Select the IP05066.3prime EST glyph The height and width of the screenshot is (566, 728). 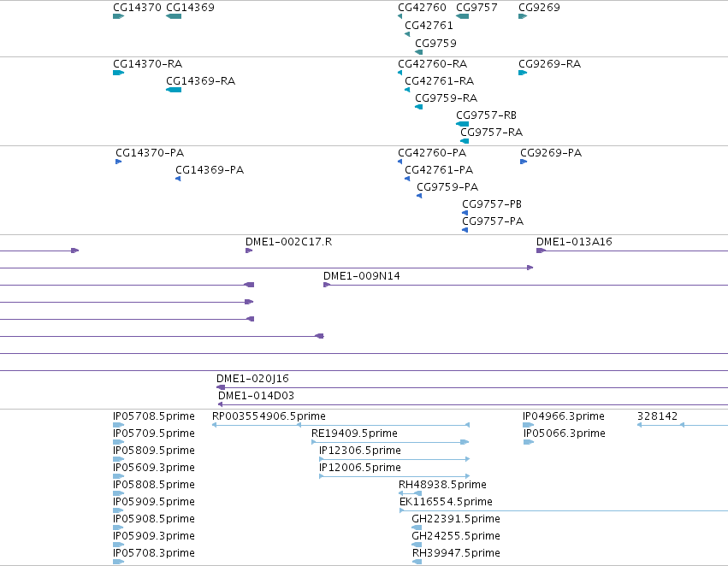click(529, 442)
